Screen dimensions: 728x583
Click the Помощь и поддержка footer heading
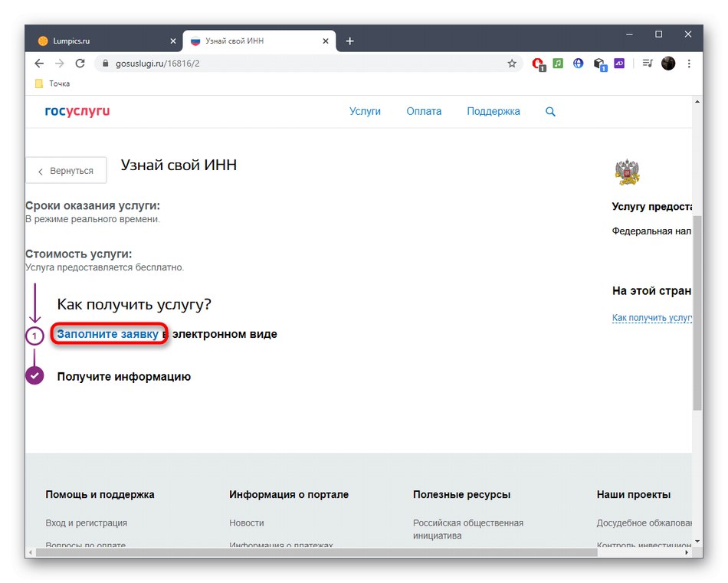100,495
